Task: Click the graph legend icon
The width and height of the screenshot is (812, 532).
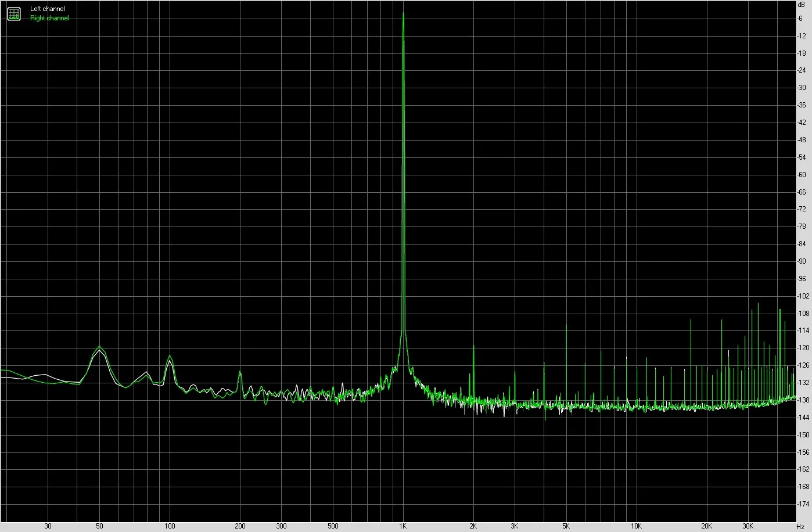Action: 13,13
